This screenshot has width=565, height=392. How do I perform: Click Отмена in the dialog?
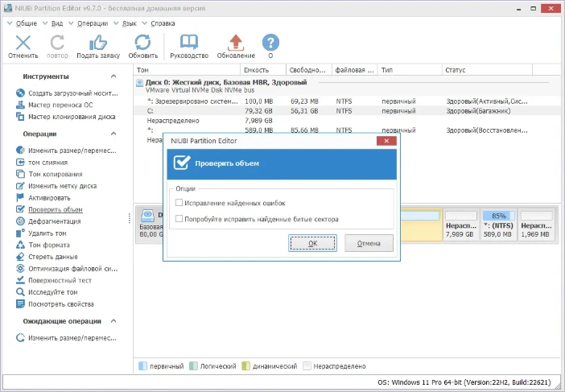[369, 243]
